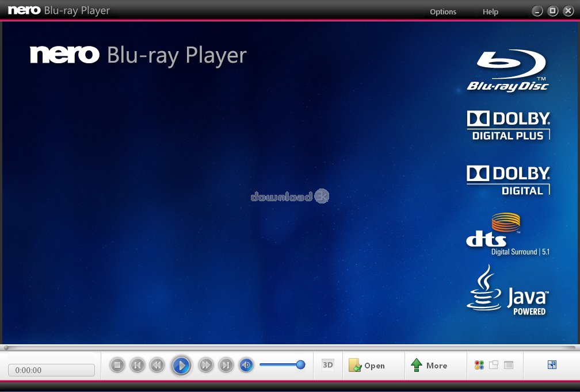
Task: Rewind the video
Action: (x=157, y=366)
